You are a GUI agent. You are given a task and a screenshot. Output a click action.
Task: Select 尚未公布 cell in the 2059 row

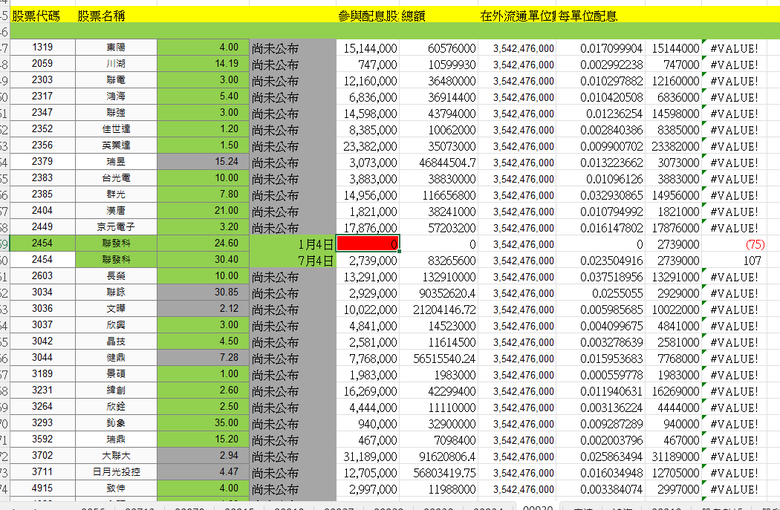(x=293, y=65)
